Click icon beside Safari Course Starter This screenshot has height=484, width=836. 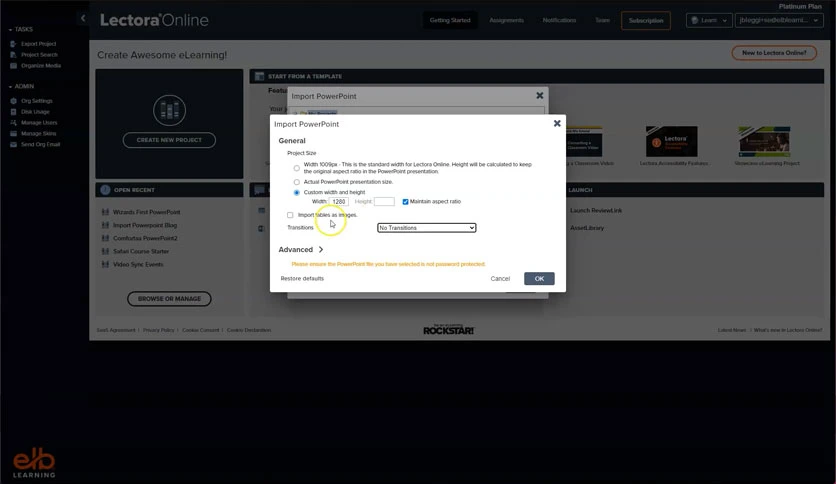tap(105, 251)
